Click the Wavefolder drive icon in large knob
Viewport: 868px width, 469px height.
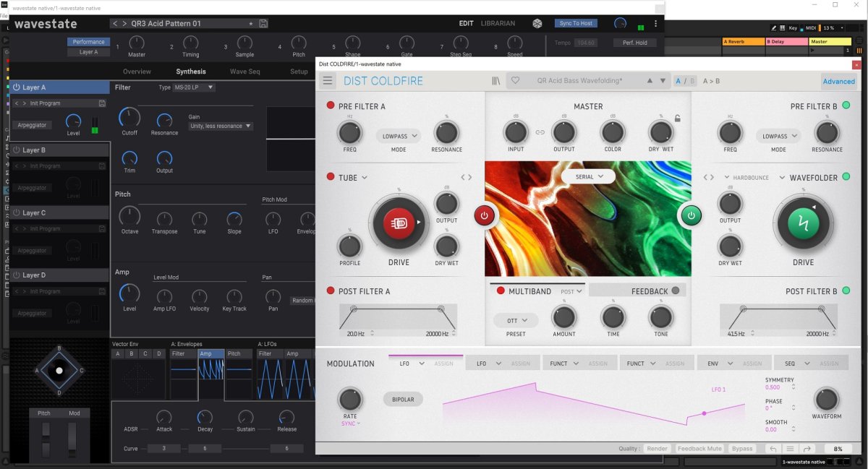click(803, 223)
